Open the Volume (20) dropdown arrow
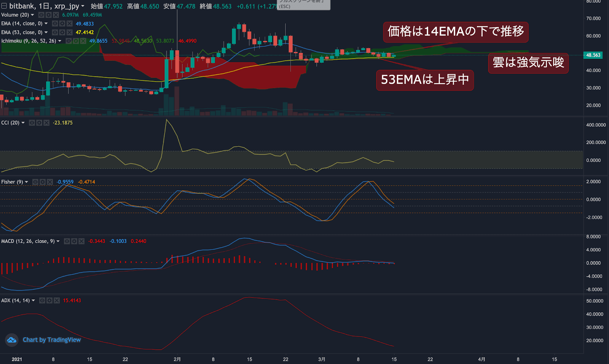Viewport: 609px width, 364px height. click(32, 15)
